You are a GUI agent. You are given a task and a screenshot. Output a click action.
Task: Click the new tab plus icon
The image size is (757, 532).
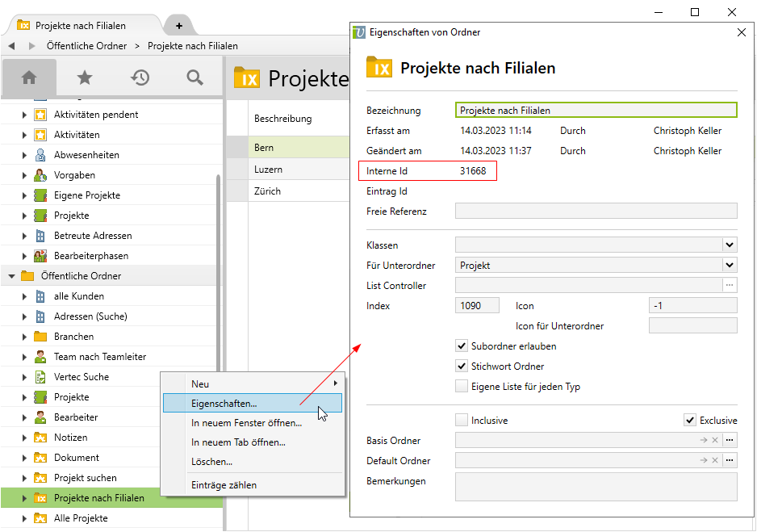tap(178, 25)
